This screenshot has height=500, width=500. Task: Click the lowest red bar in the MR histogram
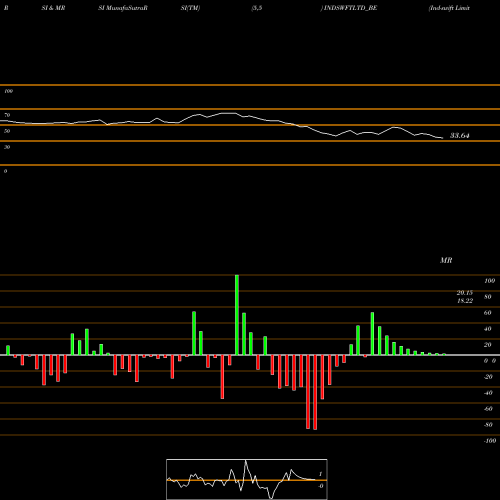[315, 392]
